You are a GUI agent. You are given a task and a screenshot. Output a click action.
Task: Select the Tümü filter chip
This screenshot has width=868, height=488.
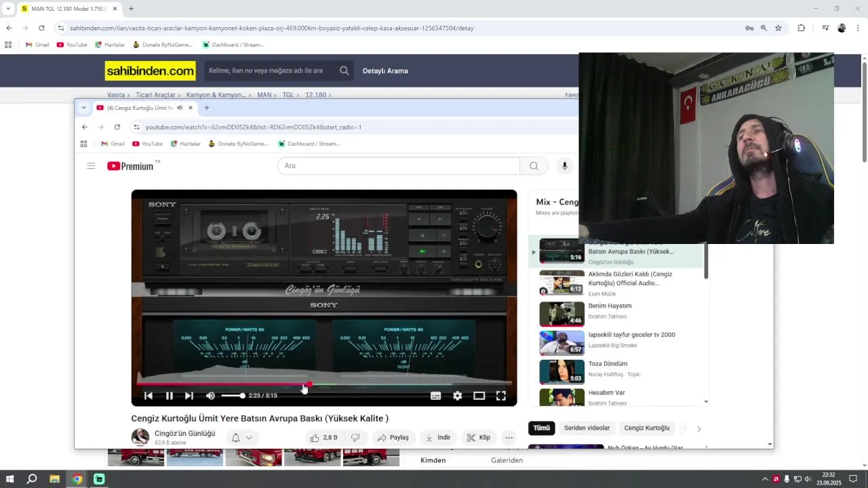[541, 428]
